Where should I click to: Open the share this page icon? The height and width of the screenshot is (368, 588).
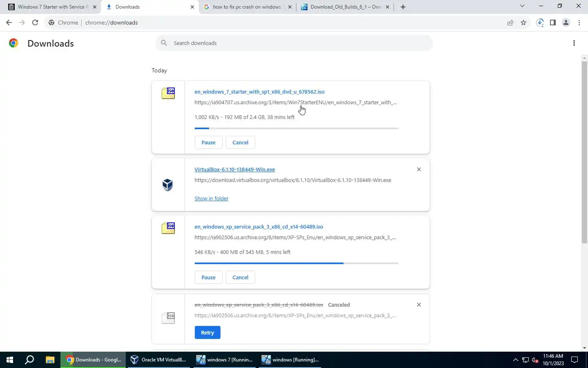pos(510,22)
